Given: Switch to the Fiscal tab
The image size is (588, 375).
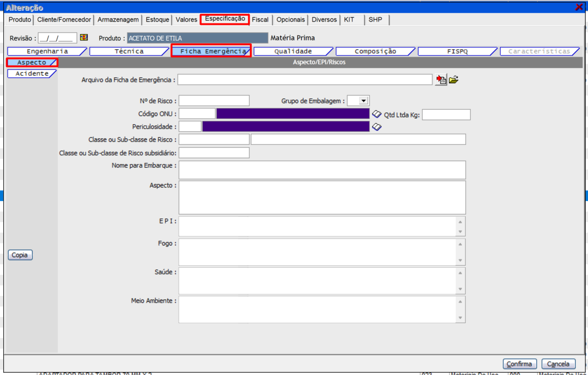Looking at the screenshot, I should pyautogui.click(x=260, y=20).
